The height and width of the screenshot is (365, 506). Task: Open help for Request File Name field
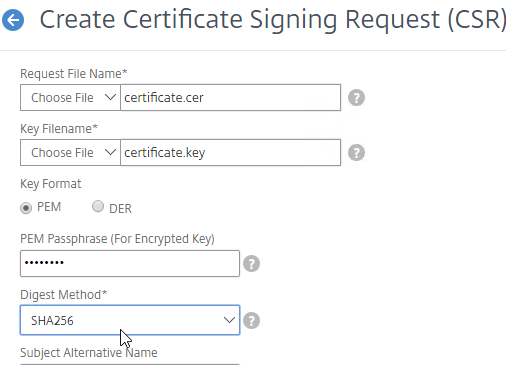pos(356,98)
